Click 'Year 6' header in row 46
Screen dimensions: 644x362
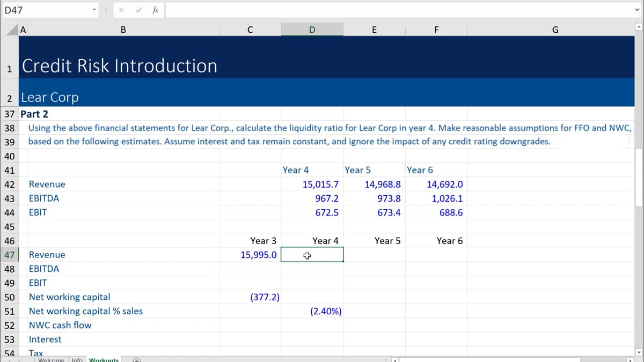click(x=450, y=241)
